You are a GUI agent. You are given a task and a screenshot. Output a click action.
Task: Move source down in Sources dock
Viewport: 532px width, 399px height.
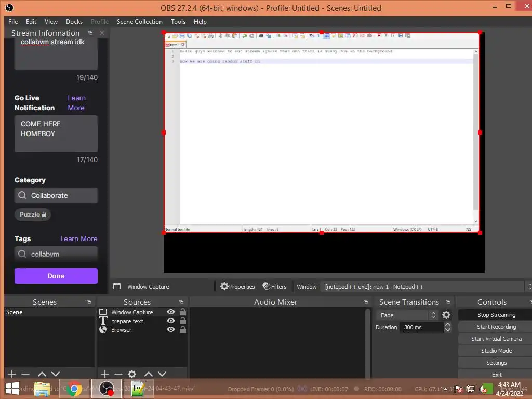tap(162, 374)
